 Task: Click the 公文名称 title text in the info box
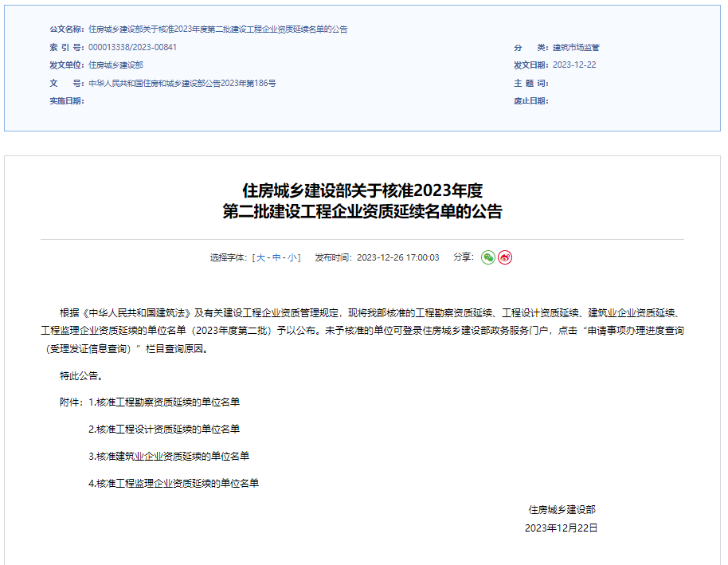coord(217,29)
